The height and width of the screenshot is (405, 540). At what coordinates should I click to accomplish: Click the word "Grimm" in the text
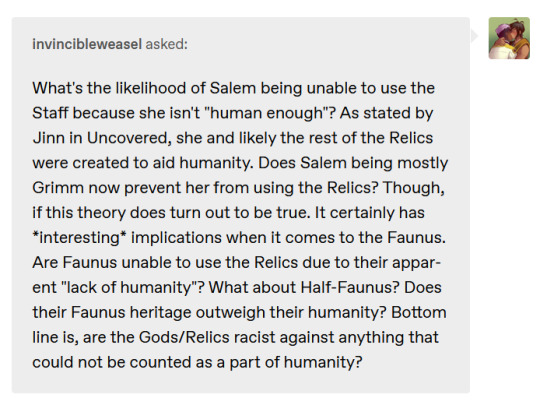[58, 188]
